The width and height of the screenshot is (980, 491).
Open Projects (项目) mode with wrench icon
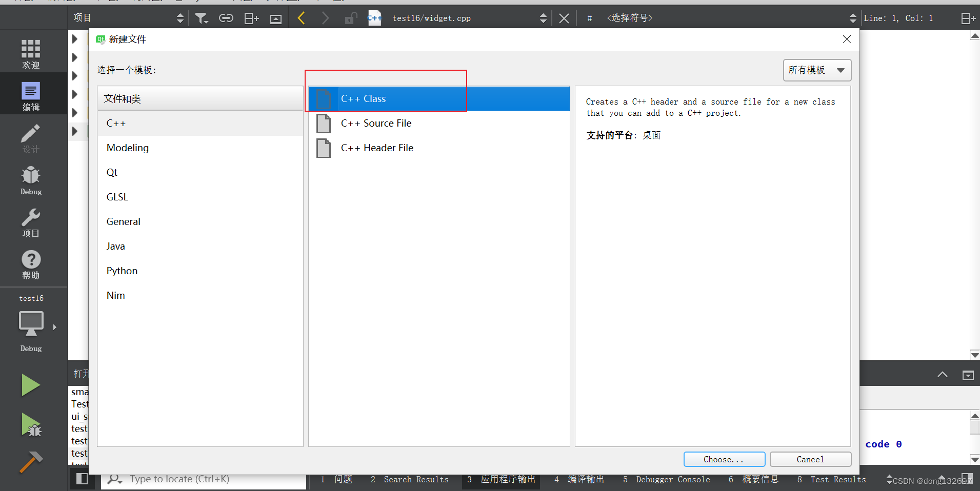pyautogui.click(x=31, y=222)
